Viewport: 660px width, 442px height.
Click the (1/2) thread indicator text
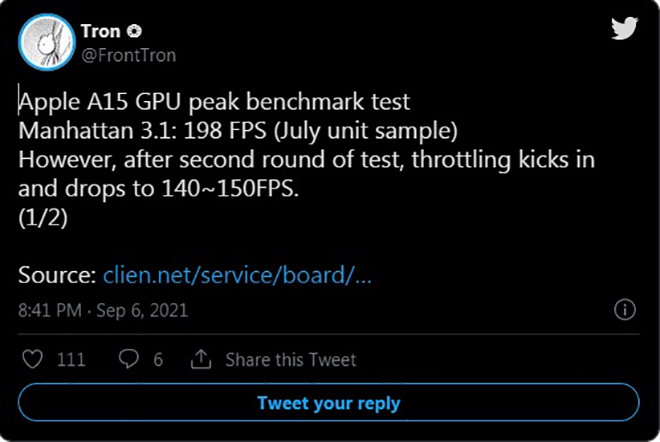coord(43,218)
